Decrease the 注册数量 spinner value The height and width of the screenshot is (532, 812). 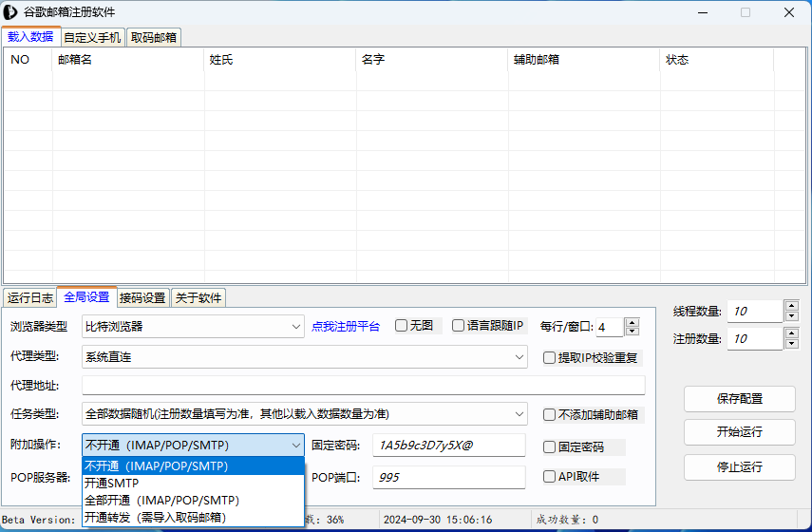[x=791, y=344]
